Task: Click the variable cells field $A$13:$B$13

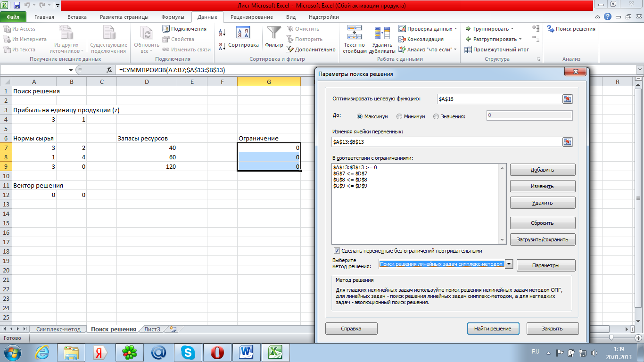Action: coord(447,141)
